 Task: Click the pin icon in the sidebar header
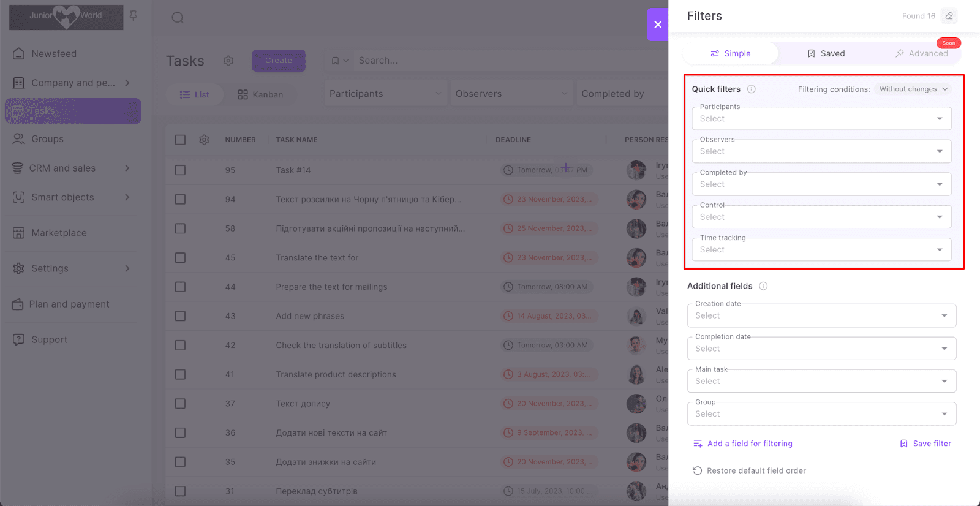pyautogui.click(x=134, y=15)
